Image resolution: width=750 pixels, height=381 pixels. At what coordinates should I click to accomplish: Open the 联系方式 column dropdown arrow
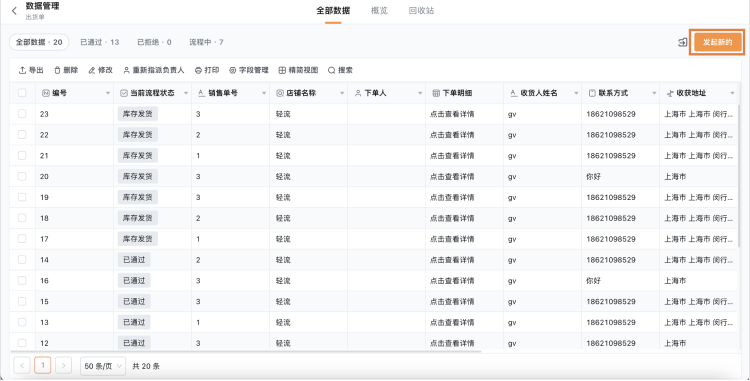653,93
